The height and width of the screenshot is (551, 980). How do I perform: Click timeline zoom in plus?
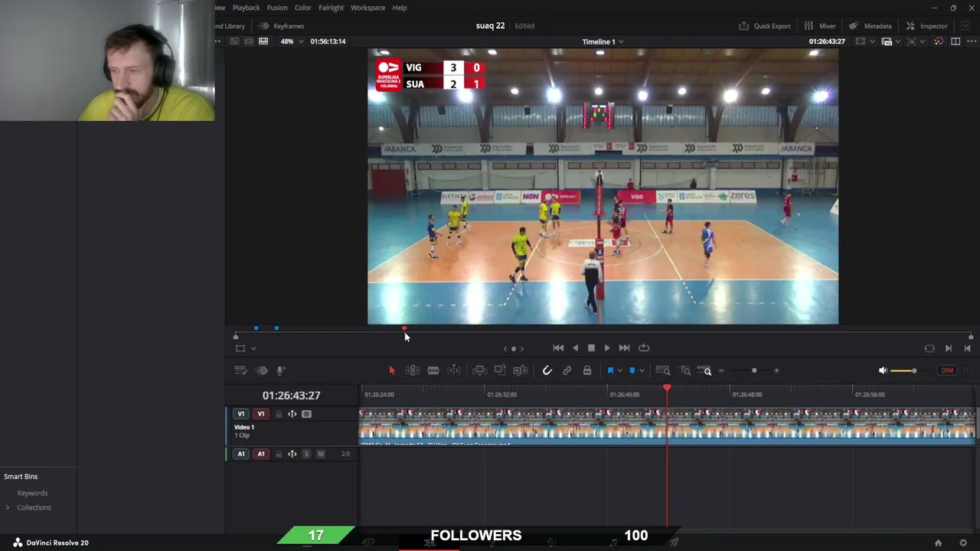point(776,370)
